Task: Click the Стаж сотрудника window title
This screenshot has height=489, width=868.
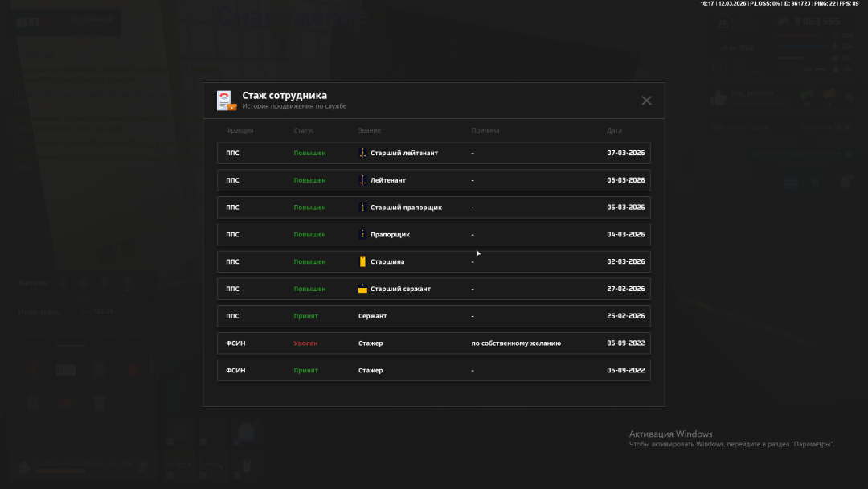Action: [x=285, y=96]
